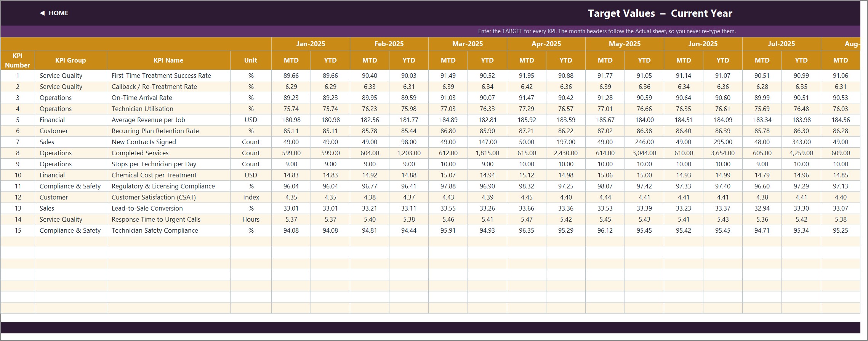Image resolution: width=868 pixels, height=341 pixels.
Task: Click the Target Values – Current Year title
Action: pyautogui.click(x=660, y=13)
